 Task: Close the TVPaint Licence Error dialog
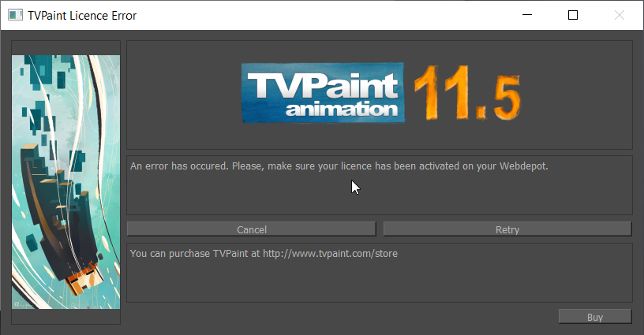point(620,15)
